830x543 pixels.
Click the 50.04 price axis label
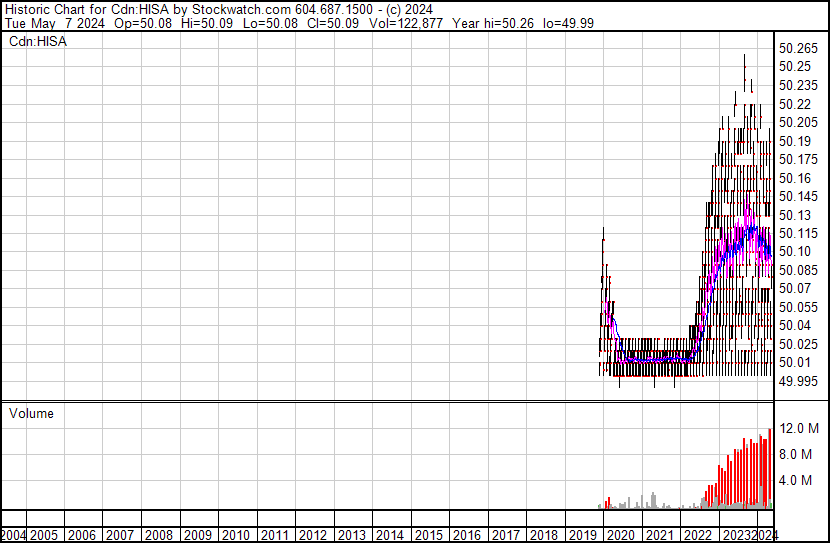click(795, 325)
